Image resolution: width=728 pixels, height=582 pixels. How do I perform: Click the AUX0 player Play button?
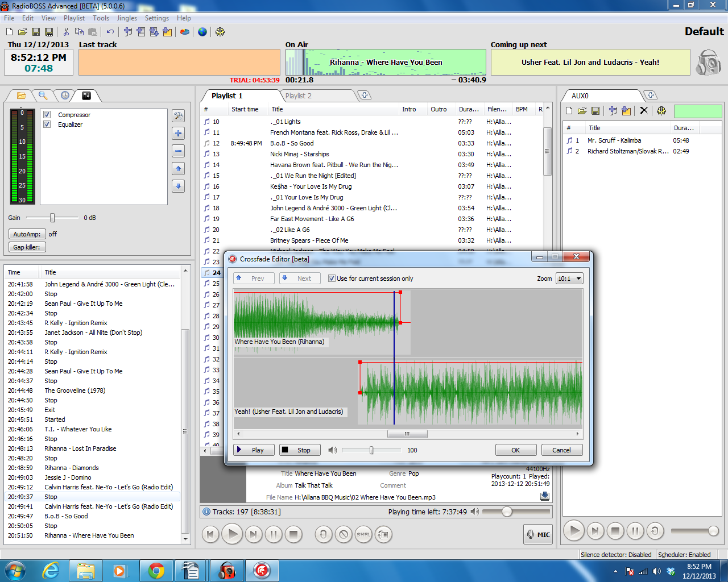pyautogui.click(x=574, y=531)
